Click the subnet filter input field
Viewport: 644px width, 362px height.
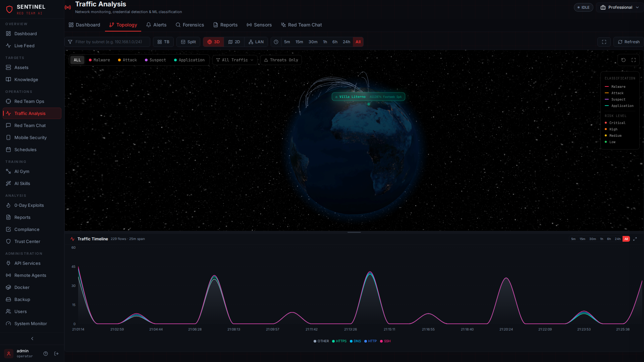[x=107, y=42]
